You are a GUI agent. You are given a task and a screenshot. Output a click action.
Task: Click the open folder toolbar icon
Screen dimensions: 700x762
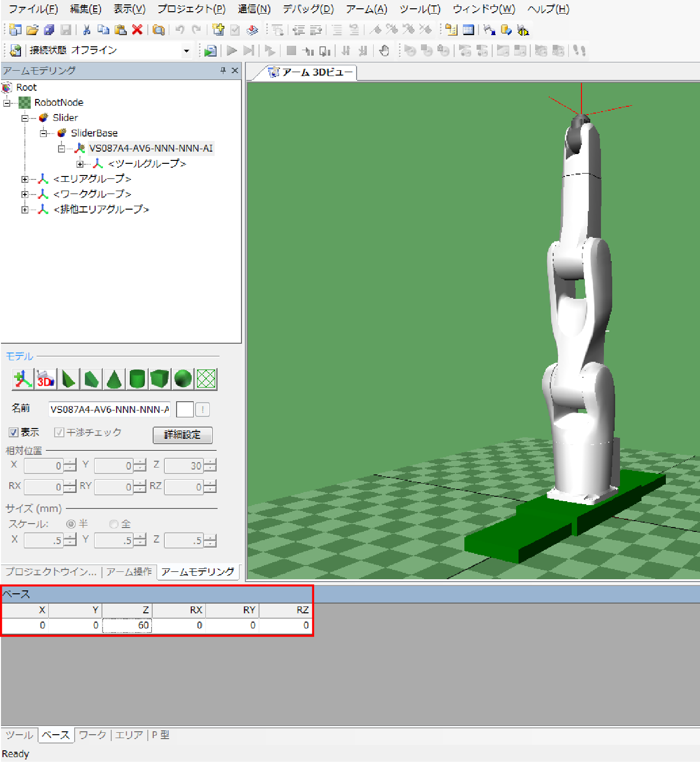pos(32,30)
